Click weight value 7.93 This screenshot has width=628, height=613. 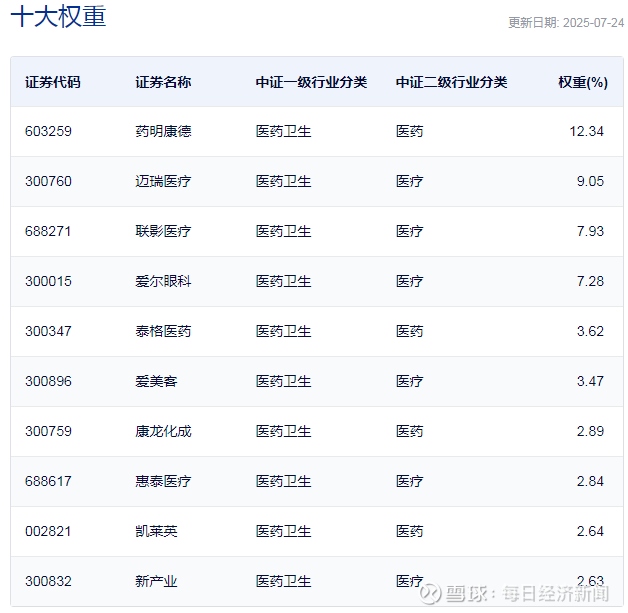coord(590,231)
